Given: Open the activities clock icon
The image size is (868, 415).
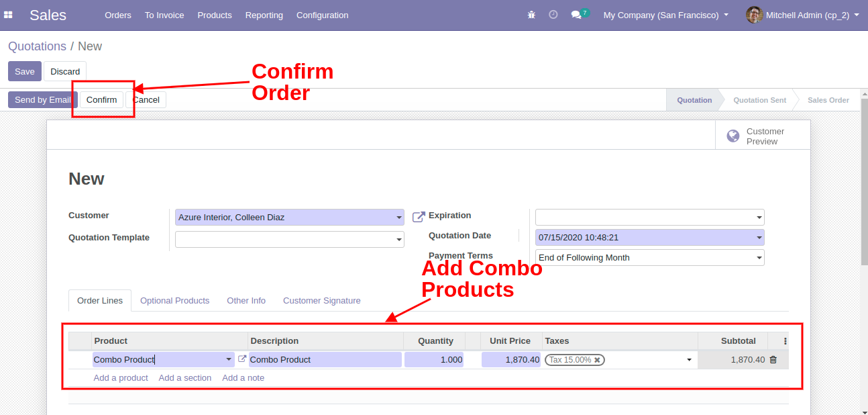Looking at the screenshot, I should coord(553,15).
